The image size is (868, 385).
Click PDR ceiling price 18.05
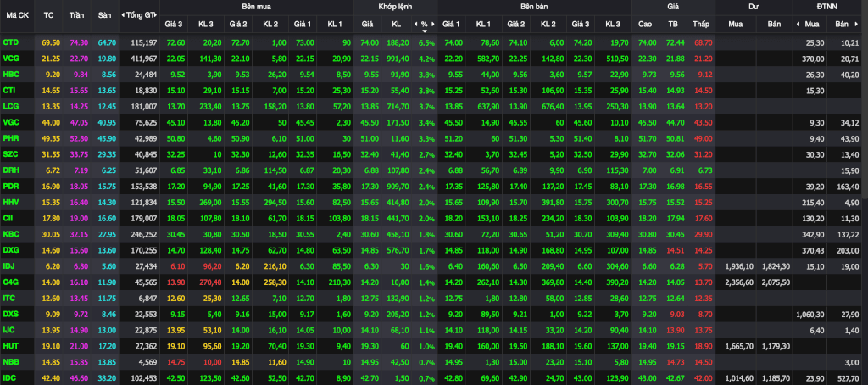tap(77, 187)
